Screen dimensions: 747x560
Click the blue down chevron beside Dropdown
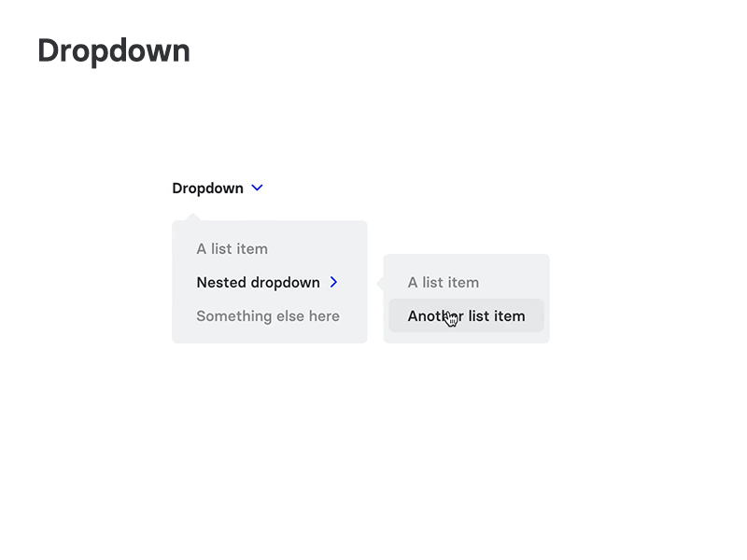pyautogui.click(x=258, y=188)
